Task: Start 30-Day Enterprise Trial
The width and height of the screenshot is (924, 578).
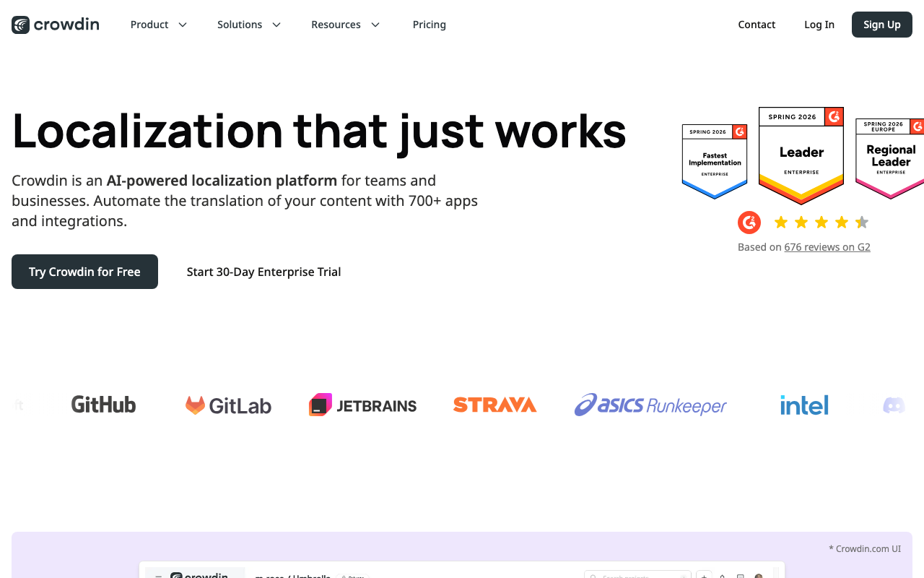Action: tap(263, 272)
